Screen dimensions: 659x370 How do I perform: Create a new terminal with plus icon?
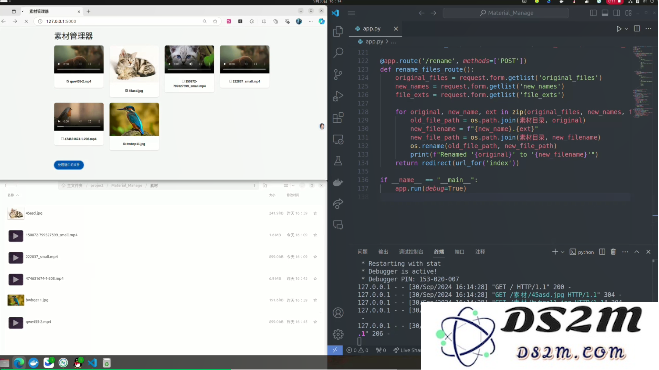pos(555,252)
